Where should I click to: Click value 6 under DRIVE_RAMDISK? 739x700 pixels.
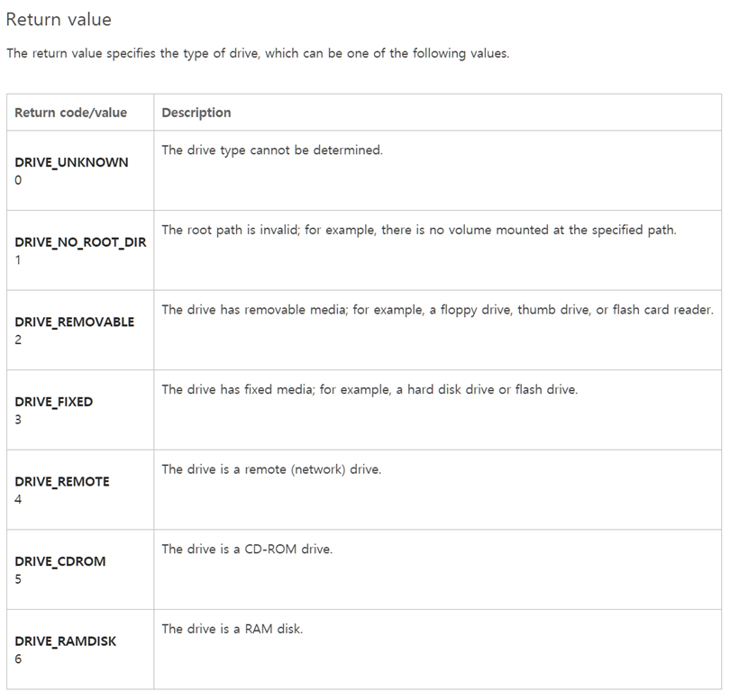point(19,659)
